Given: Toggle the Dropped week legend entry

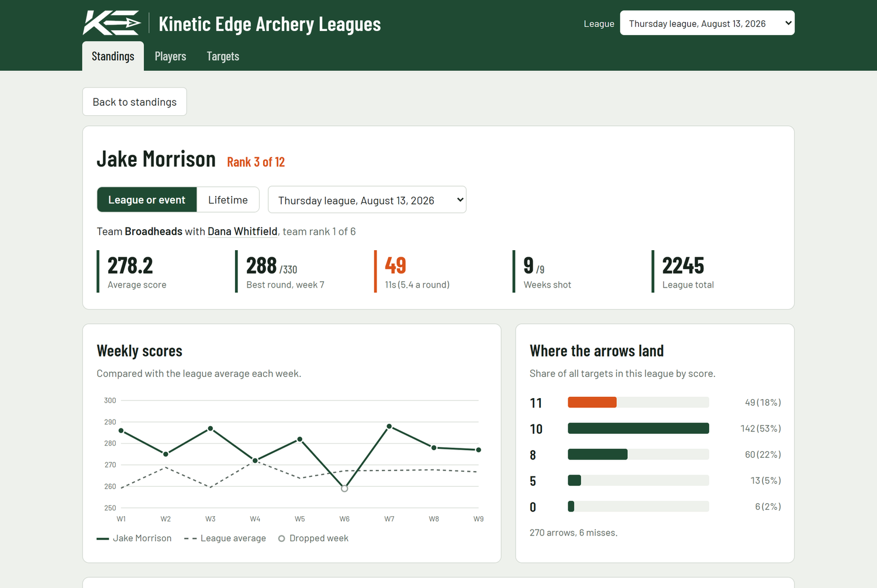Looking at the screenshot, I should click(313, 538).
